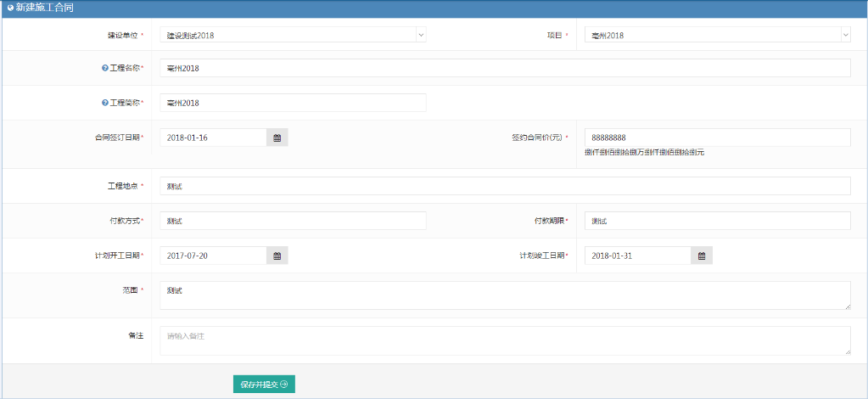Click the help icon beside 工程名称

coord(105,68)
